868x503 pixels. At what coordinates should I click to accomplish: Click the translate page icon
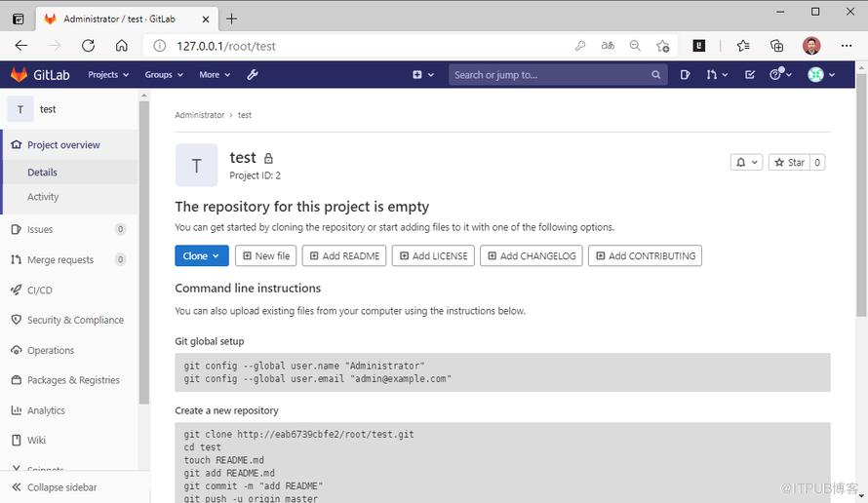(608, 46)
